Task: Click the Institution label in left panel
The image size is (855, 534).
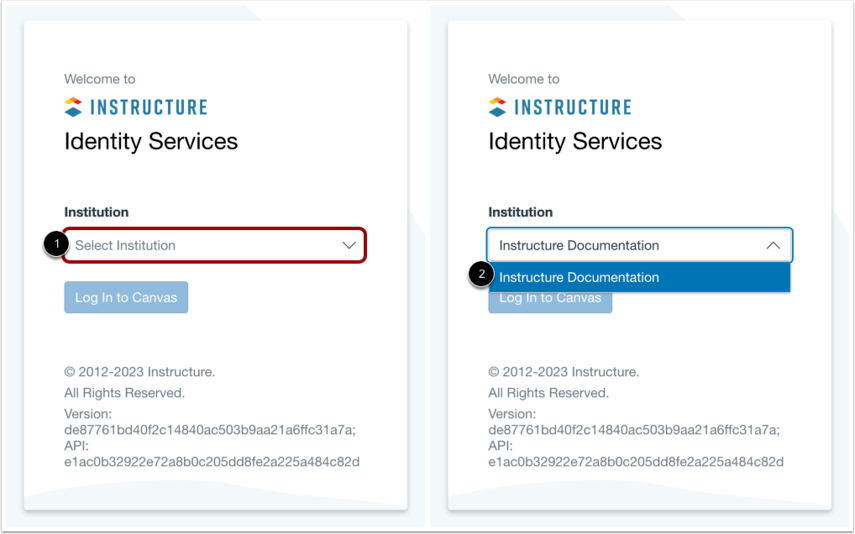Action: pos(97,212)
